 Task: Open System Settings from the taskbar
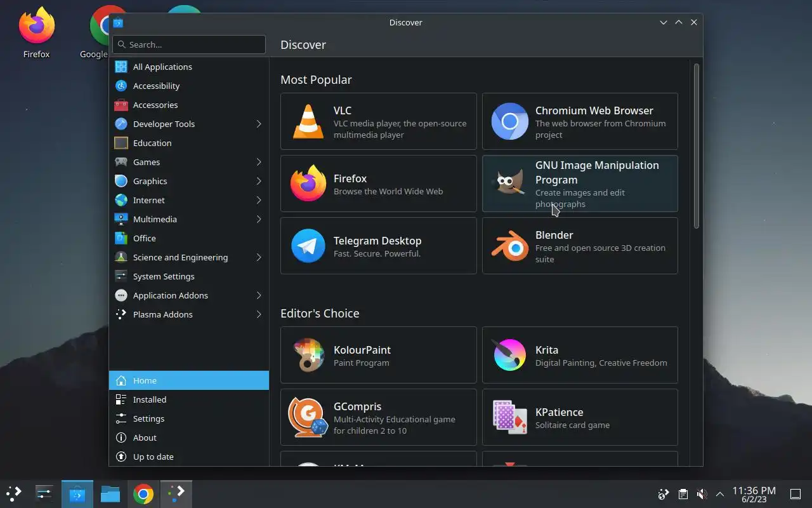click(x=44, y=493)
